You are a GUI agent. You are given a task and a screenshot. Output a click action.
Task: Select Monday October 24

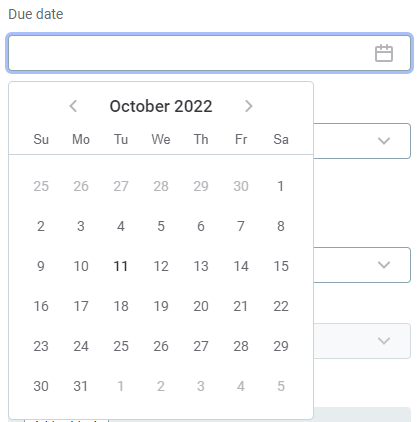pyautogui.click(x=81, y=346)
